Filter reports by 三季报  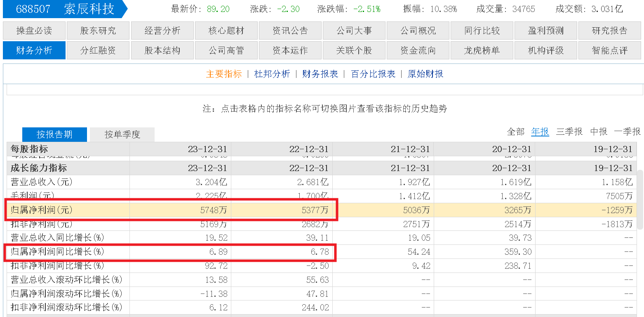(x=569, y=131)
